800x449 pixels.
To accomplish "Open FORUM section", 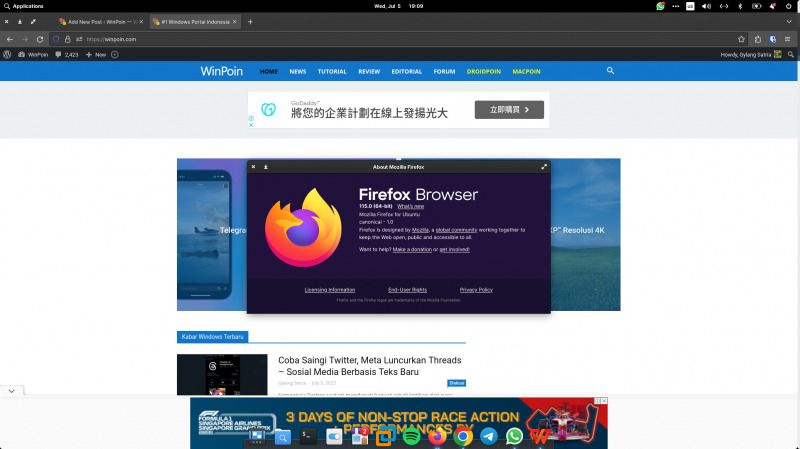I will [444, 71].
